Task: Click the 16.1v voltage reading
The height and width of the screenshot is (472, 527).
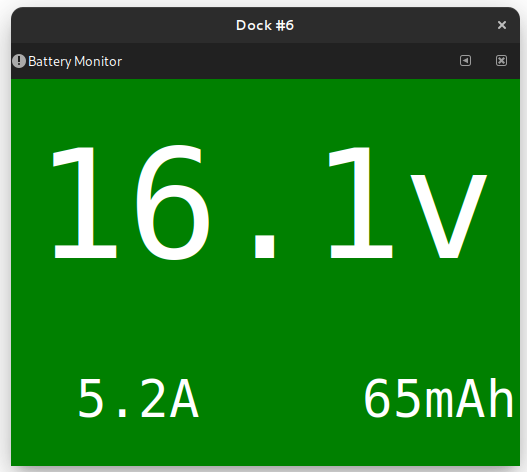Action: 269,203
